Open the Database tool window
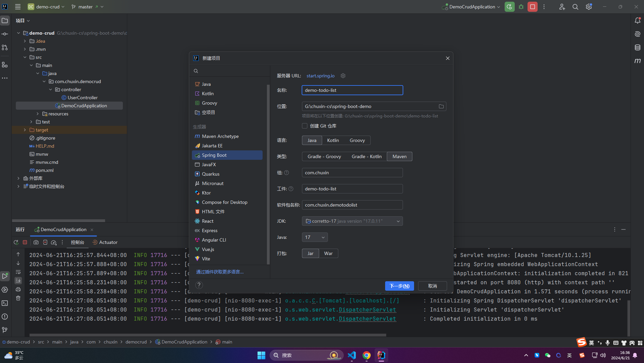Viewport: 644px width, 363px height. coord(638,47)
